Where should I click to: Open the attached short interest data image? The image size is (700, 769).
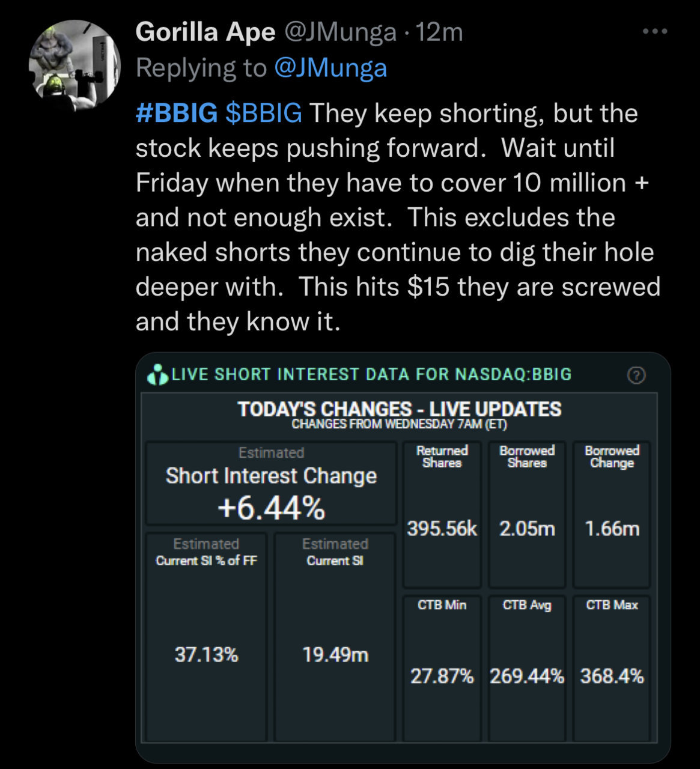click(403, 558)
